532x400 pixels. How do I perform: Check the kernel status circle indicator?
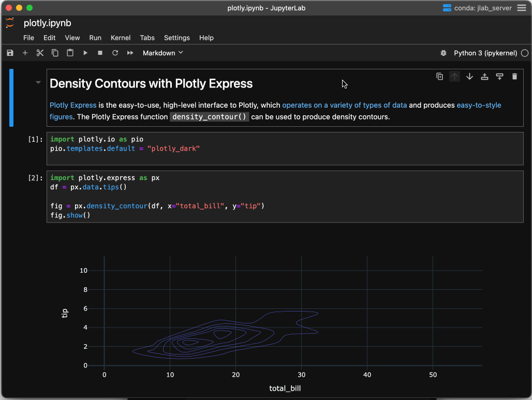tap(525, 53)
